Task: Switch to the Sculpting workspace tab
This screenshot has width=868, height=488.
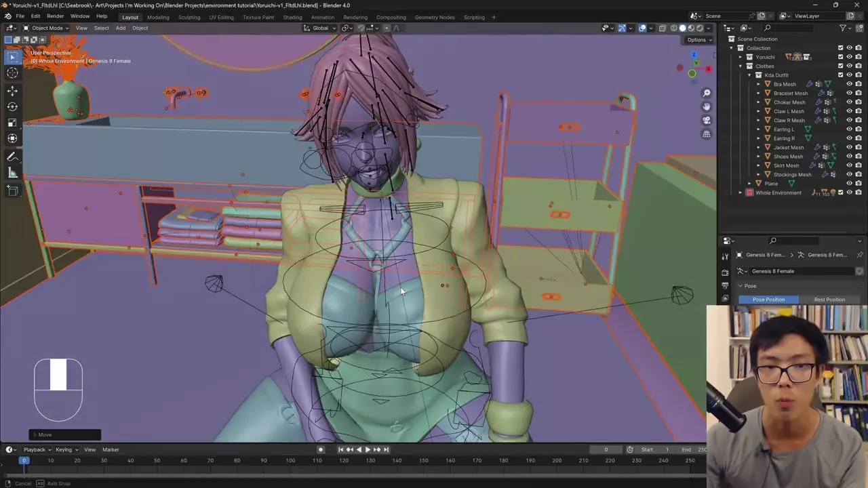Action: coord(189,17)
